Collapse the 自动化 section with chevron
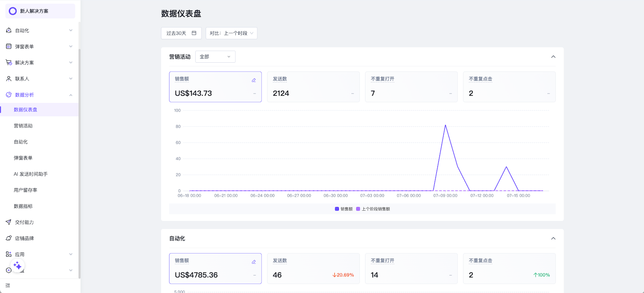The image size is (644, 293). click(x=553, y=238)
